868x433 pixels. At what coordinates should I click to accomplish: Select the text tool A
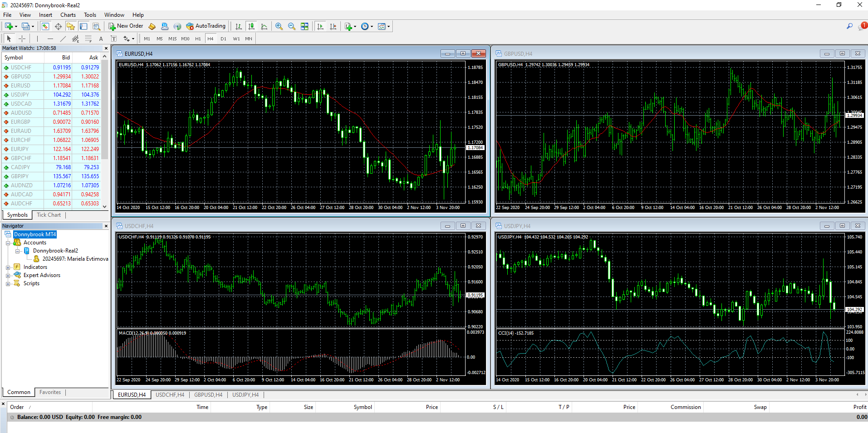tap(101, 39)
